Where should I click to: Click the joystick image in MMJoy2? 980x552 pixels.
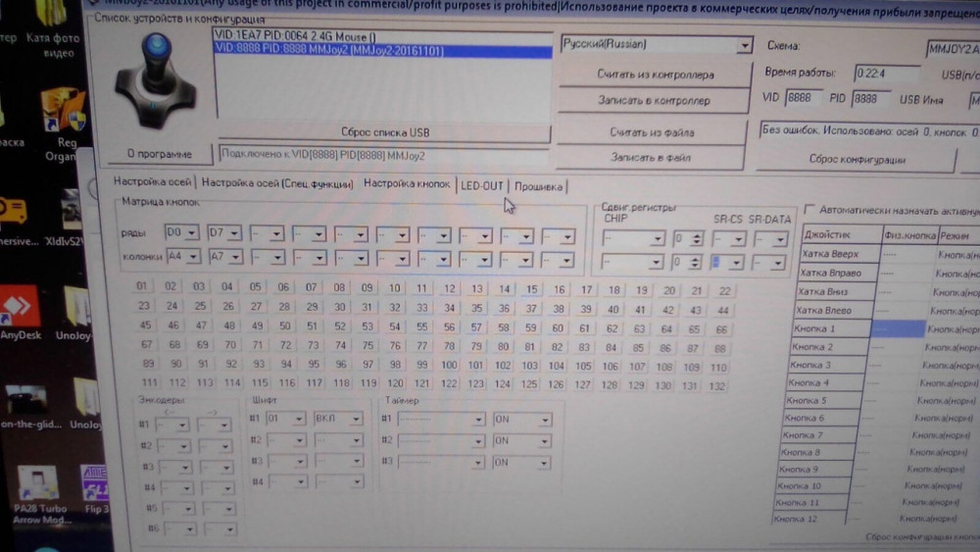(x=155, y=80)
